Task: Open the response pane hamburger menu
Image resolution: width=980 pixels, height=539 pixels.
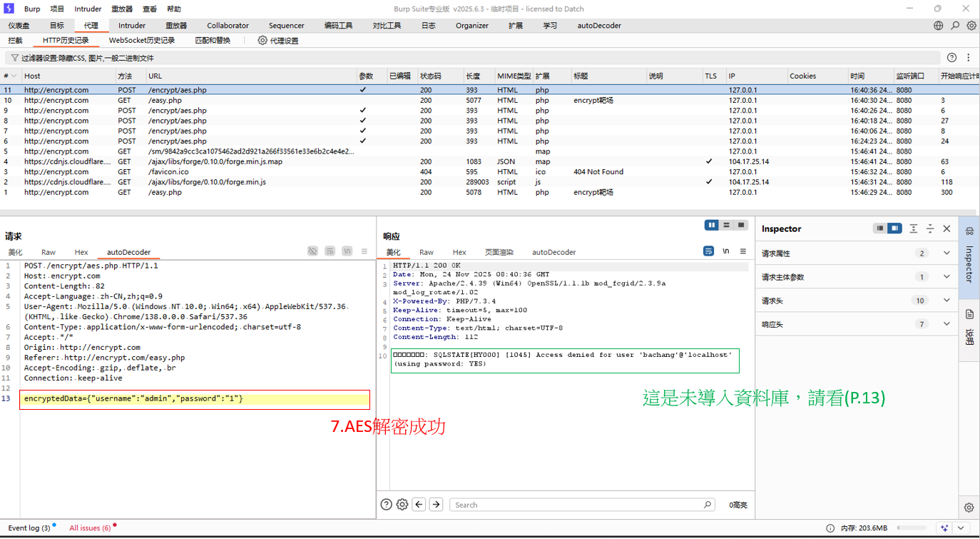Action: [x=742, y=251]
